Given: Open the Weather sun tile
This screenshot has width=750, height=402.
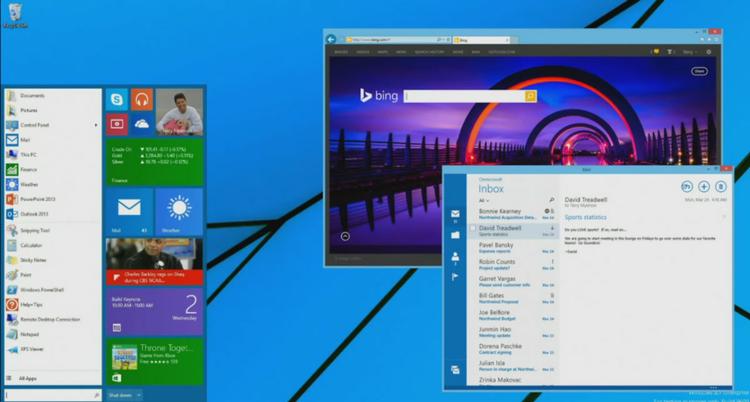Looking at the screenshot, I should pos(179,212).
